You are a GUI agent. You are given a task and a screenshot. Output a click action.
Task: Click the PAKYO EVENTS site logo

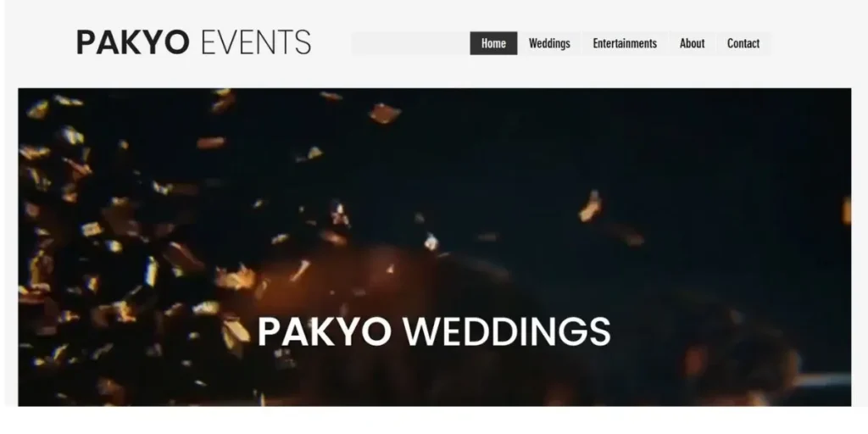193,42
